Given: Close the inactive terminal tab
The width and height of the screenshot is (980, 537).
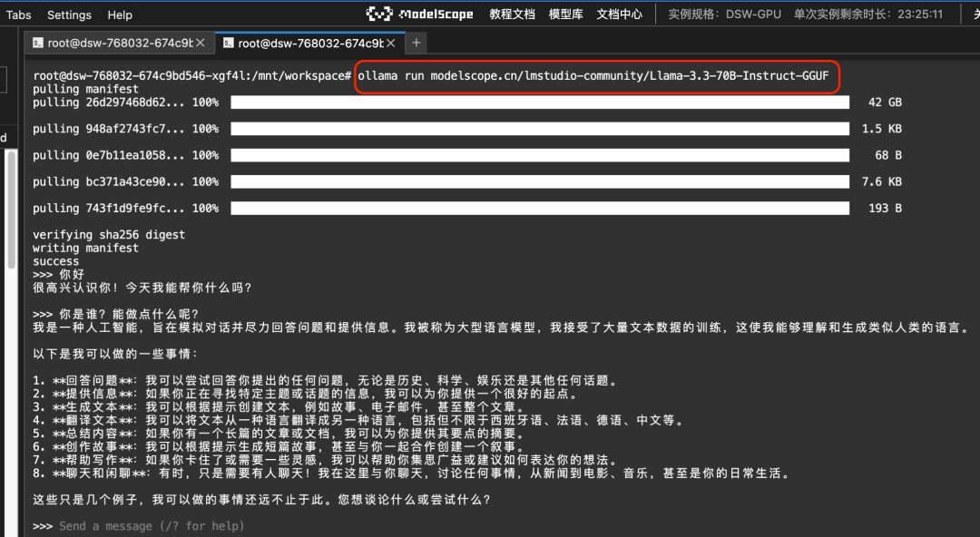Looking at the screenshot, I should 200,43.
